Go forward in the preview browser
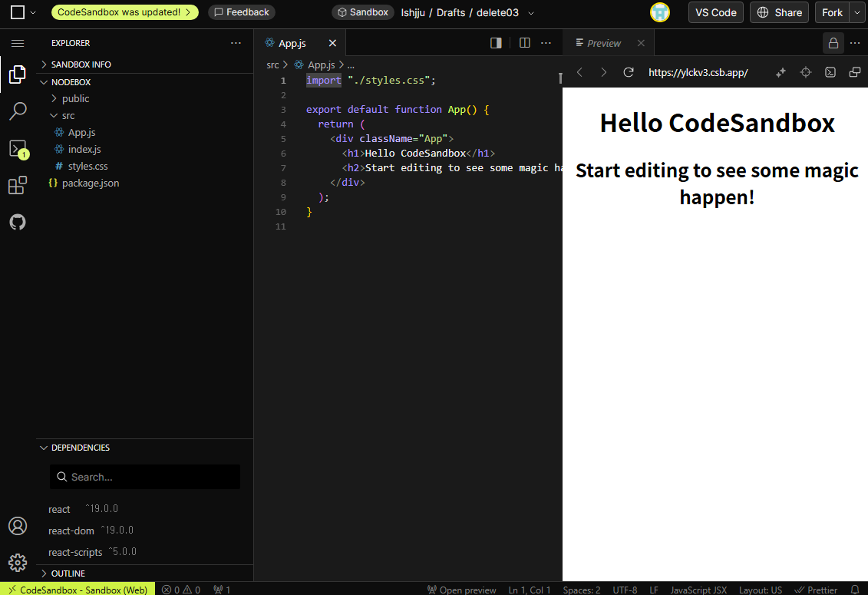This screenshot has height=595, width=868. pyautogui.click(x=604, y=73)
